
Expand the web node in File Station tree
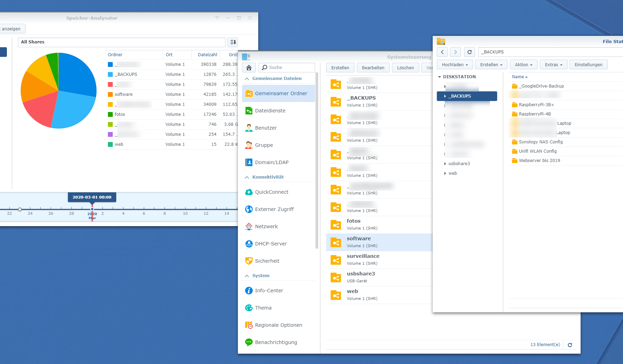pos(445,173)
